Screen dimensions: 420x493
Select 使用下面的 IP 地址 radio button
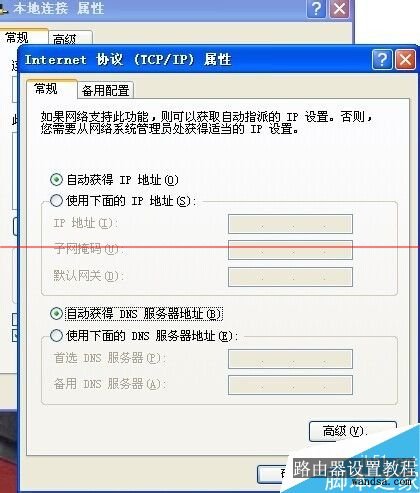56,201
